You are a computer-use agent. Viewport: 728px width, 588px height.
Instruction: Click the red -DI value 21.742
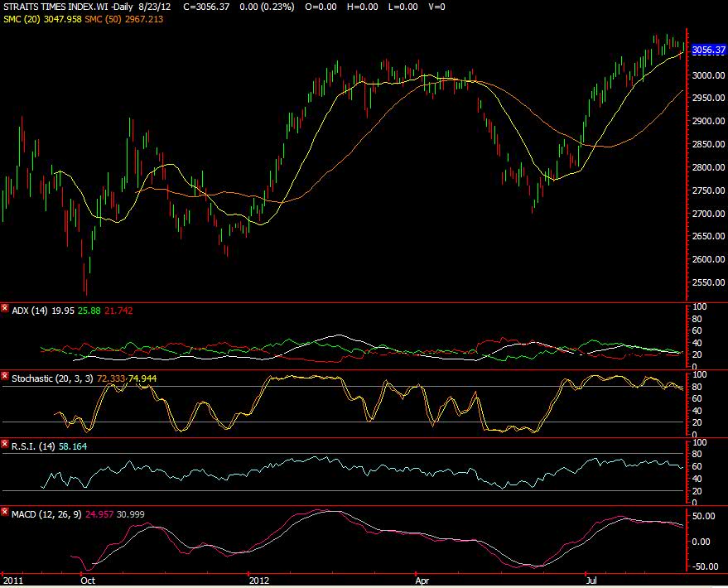click(118, 311)
